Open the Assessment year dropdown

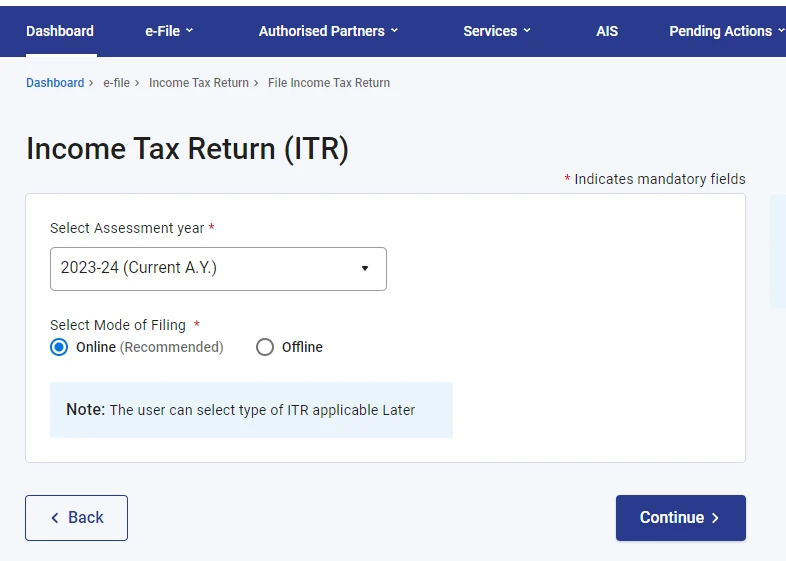[218, 268]
